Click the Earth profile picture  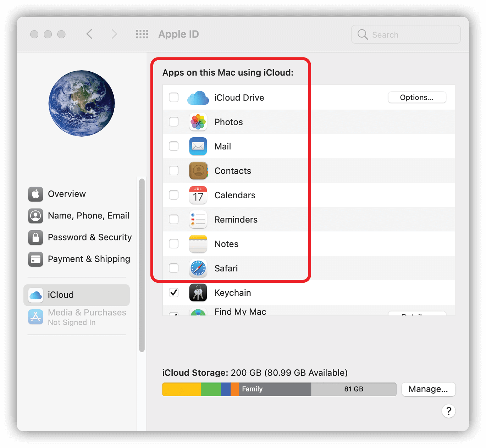tap(82, 103)
